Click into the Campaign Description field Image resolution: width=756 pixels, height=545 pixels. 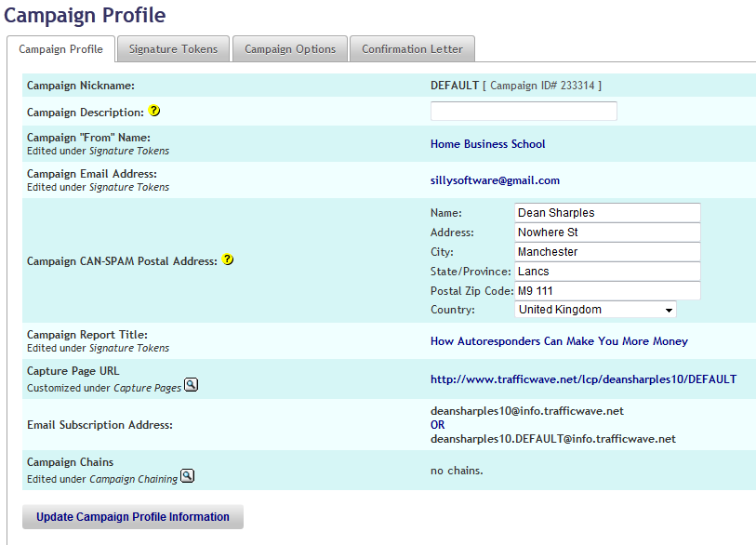[524, 112]
